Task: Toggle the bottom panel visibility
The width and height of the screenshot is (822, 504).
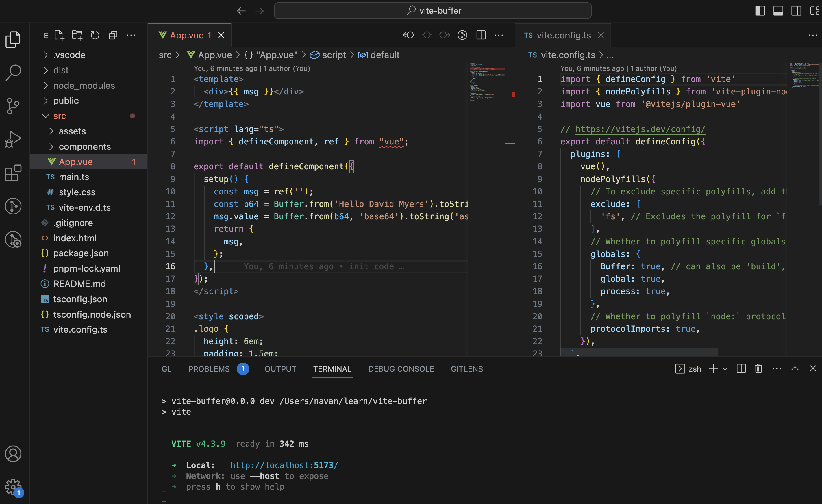Action: (x=778, y=10)
